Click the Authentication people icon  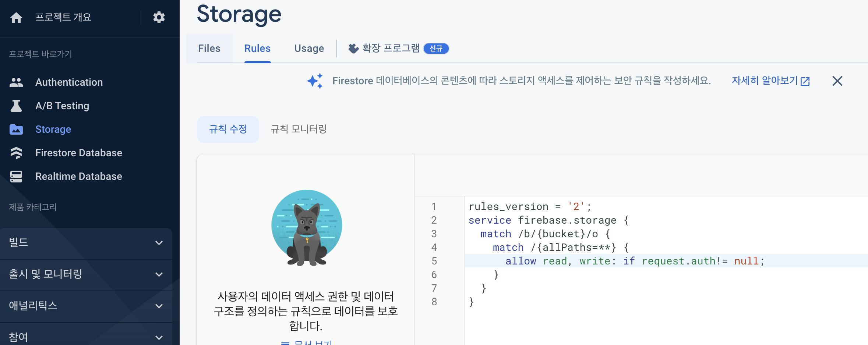(x=16, y=82)
